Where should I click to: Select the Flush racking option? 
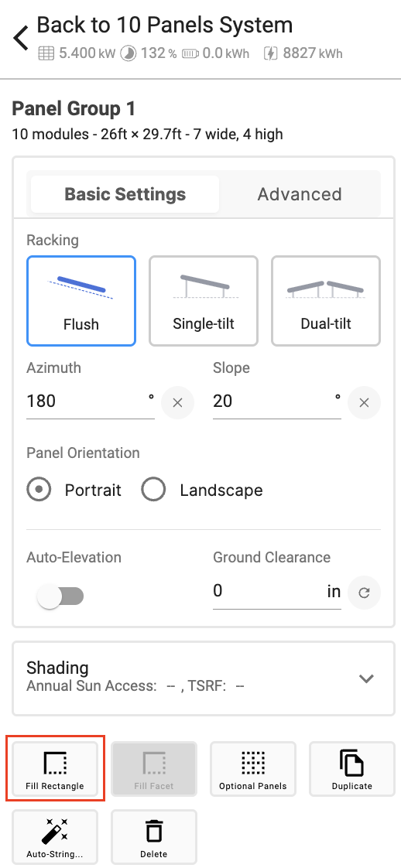(x=81, y=301)
